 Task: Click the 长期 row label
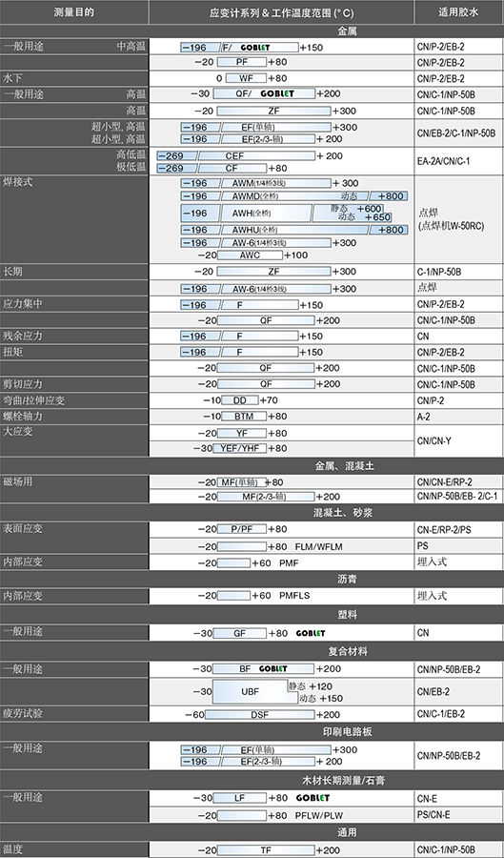point(12,271)
